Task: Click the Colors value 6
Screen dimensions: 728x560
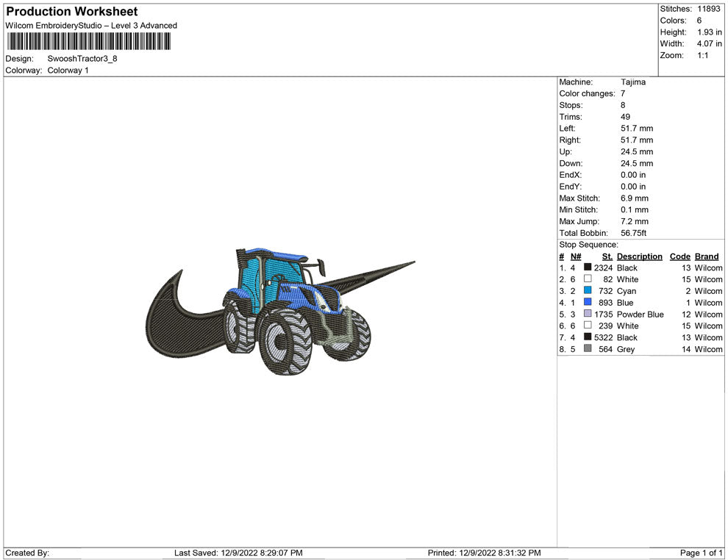Action: point(699,21)
